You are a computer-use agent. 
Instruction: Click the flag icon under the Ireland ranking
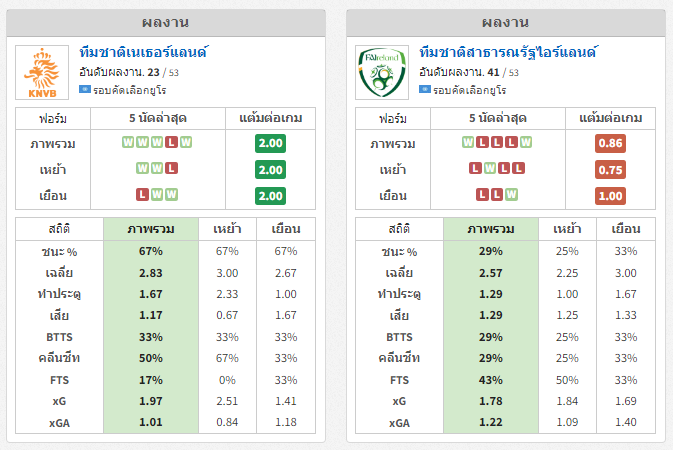point(425,90)
